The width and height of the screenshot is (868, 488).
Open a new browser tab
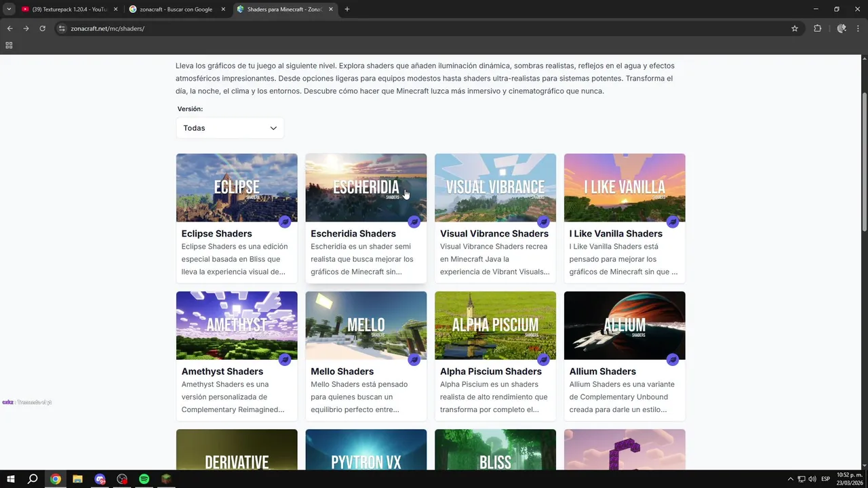click(x=347, y=9)
